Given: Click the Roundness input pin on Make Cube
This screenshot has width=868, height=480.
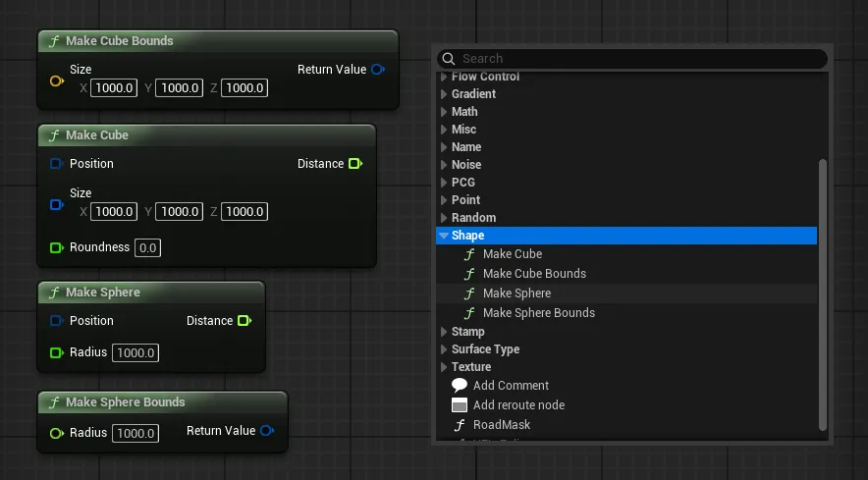Looking at the screenshot, I should pos(56,247).
